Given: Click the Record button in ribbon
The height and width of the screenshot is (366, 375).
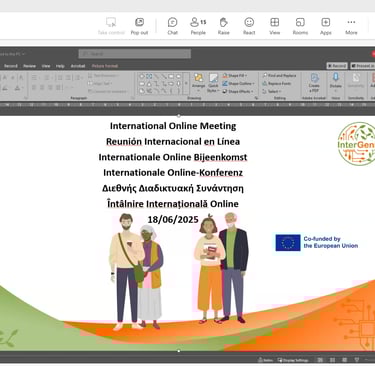Looking at the screenshot, I should click(337, 66).
